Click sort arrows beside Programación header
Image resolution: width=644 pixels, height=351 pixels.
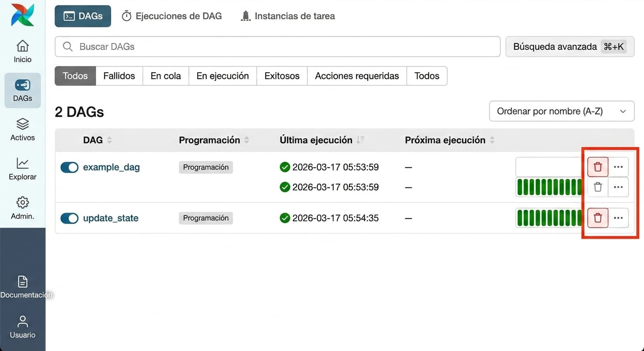[x=247, y=140]
